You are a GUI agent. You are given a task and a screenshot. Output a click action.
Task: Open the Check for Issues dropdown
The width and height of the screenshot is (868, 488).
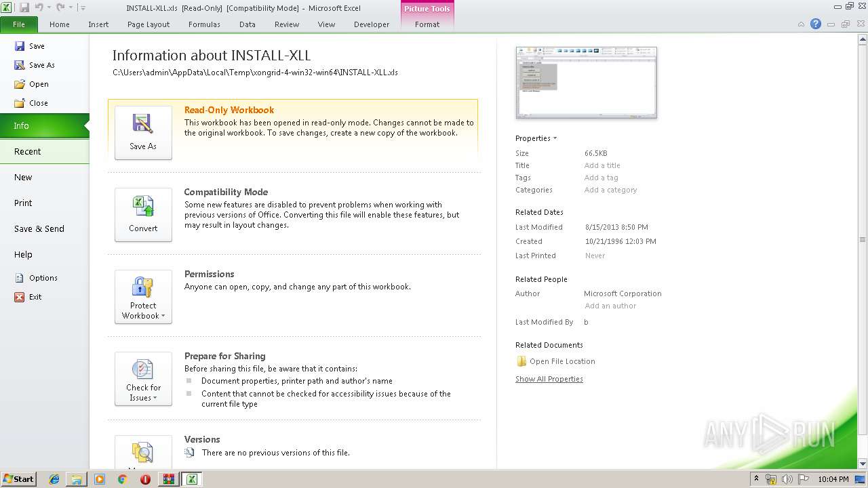(143, 379)
